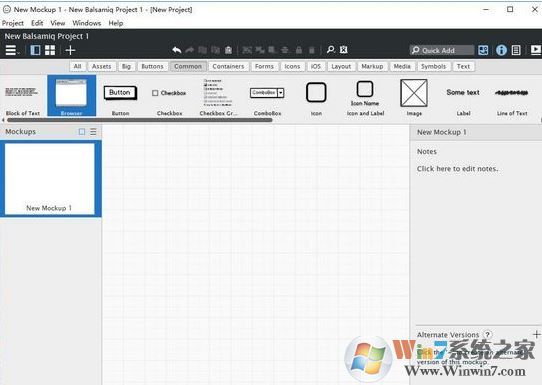Pick the Checkbox control
Screen dimensions: 542x385
pos(169,97)
